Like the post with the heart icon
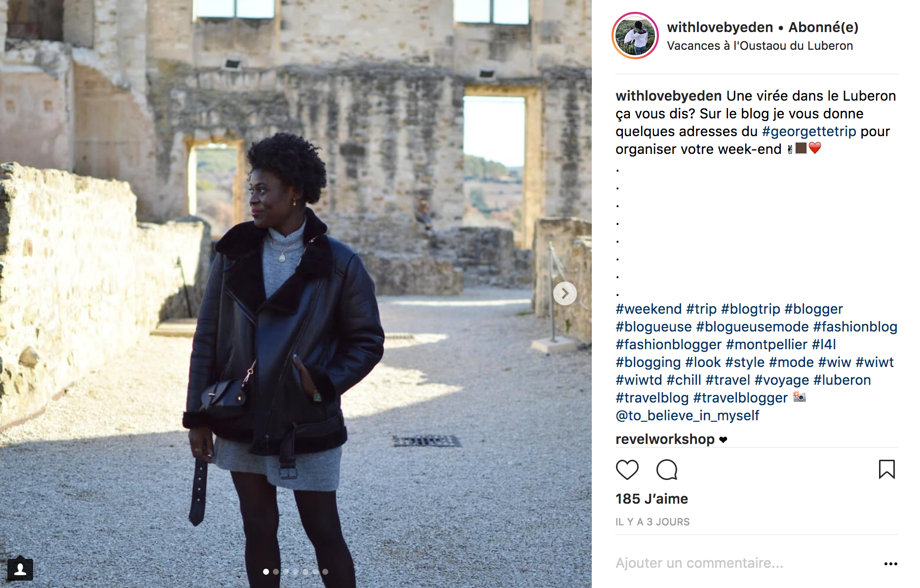Viewport: 920px width, 588px height. tap(627, 470)
